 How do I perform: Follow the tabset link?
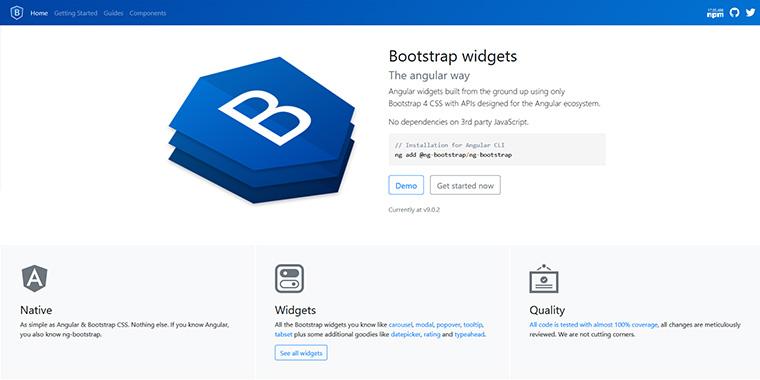283,334
